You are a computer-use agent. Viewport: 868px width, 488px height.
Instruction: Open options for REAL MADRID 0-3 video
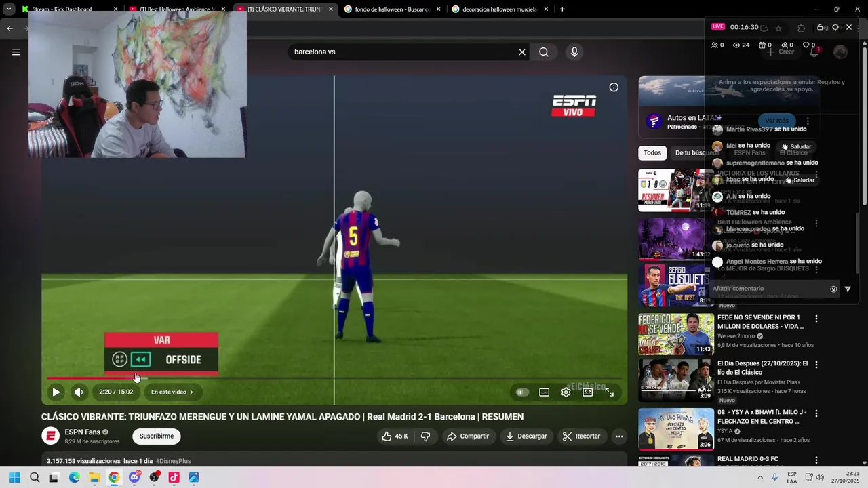coord(816,460)
